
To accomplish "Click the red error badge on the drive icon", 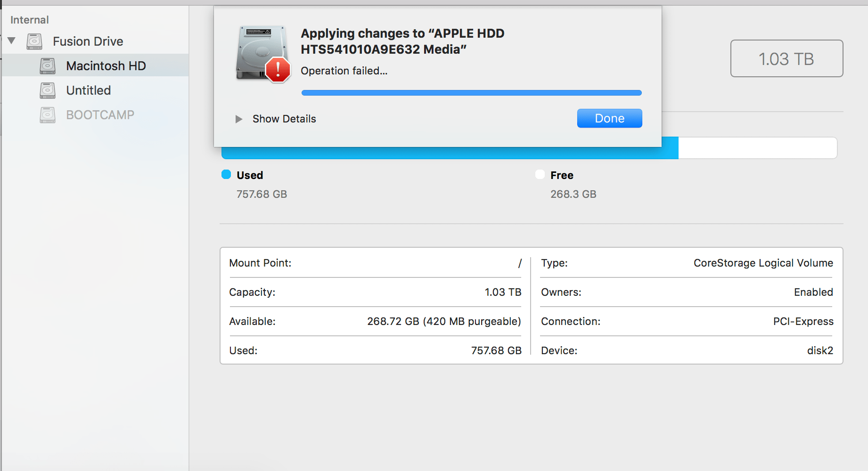I will point(278,70).
